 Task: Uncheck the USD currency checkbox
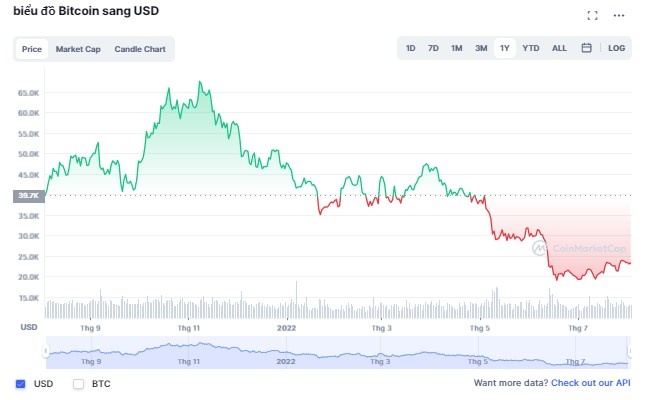(21, 383)
